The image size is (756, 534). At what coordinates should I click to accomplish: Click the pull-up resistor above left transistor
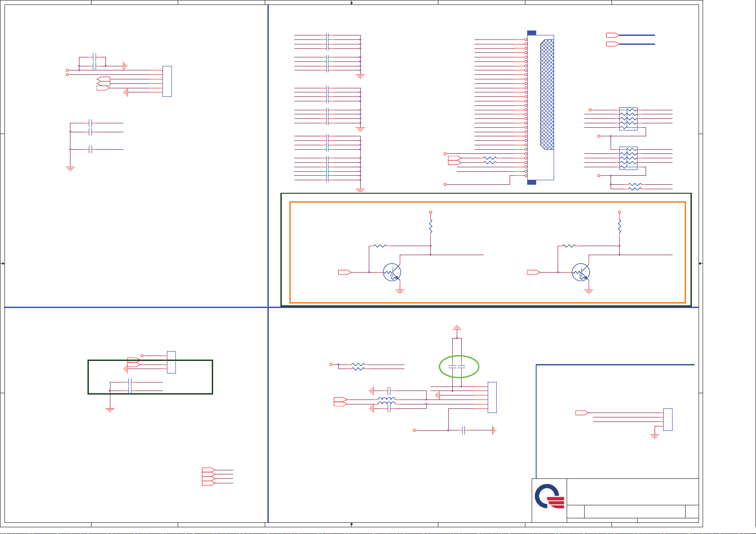pyautogui.click(x=430, y=226)
